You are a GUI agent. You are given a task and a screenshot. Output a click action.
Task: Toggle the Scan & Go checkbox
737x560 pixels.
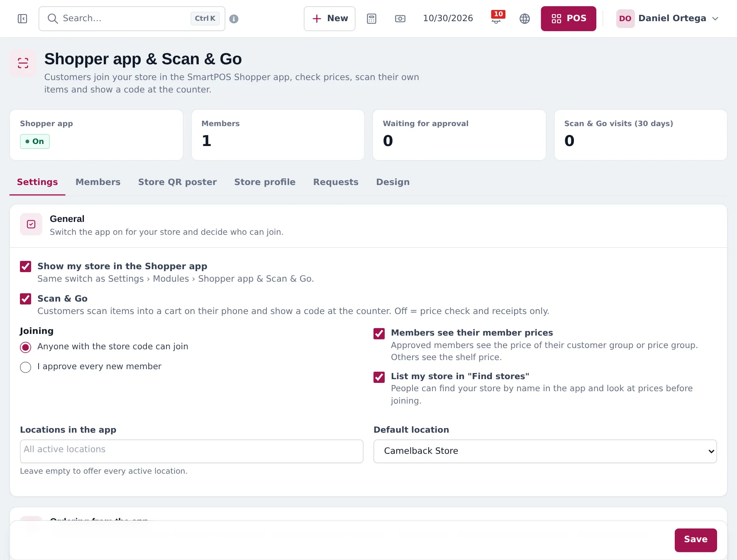tap(26, 299)
